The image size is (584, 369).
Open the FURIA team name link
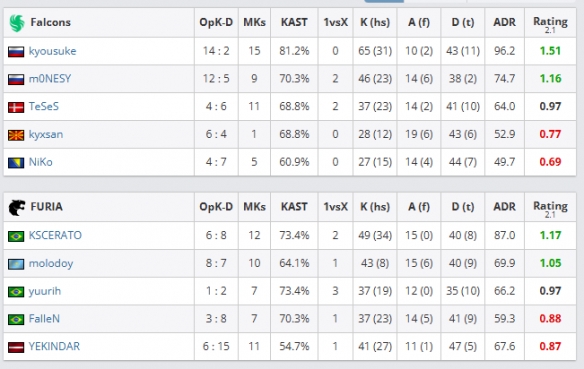tap(47, 207)
